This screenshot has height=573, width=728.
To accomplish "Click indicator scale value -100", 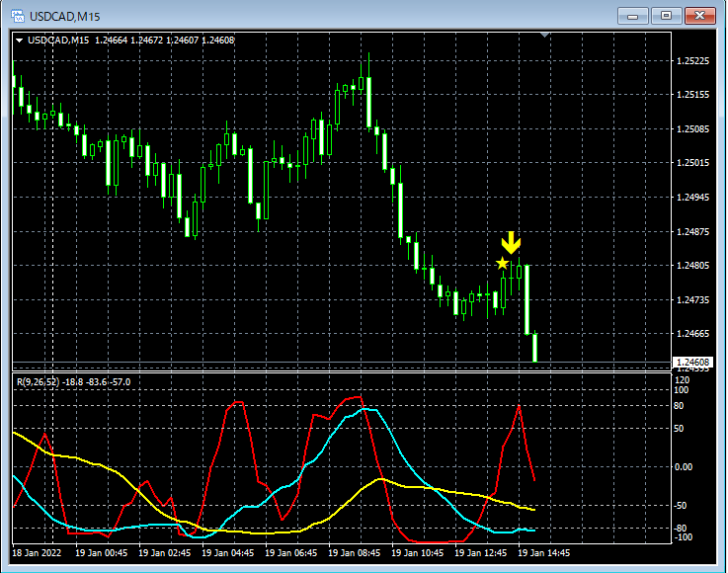I will click(x=683, y=537).
